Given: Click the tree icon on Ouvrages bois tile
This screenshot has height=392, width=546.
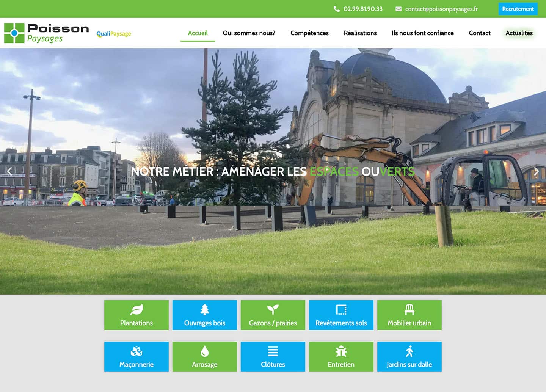Looking at the screenshot, I should pyautogui.click(x=205, y=310).
